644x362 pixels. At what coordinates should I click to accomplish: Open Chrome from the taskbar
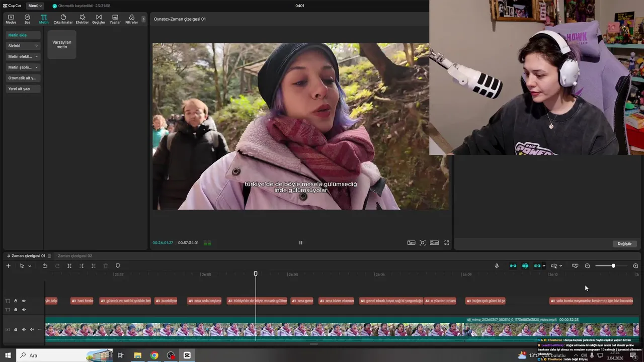coord(154,355)
